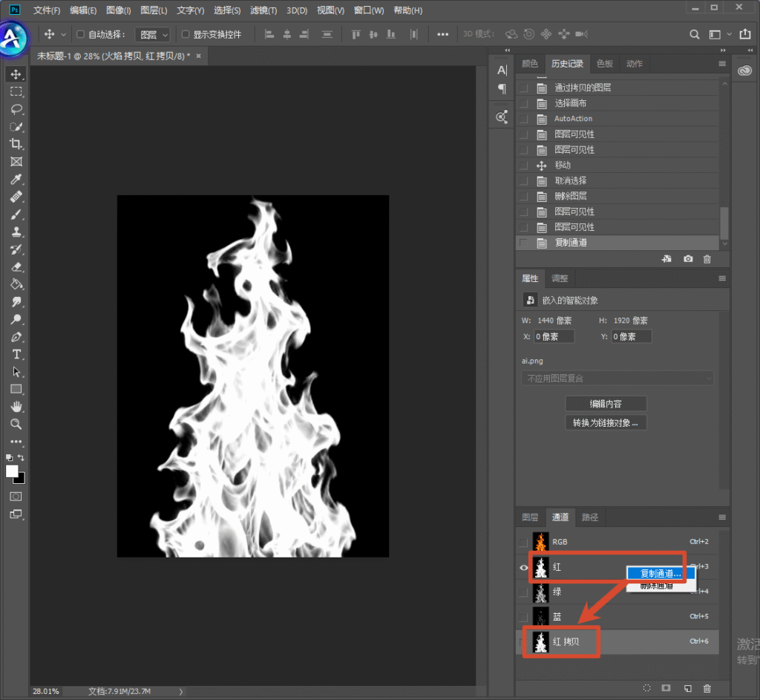Enable the 自动选择 checkbox
The image size is (760, 700).
coord(80,34)
